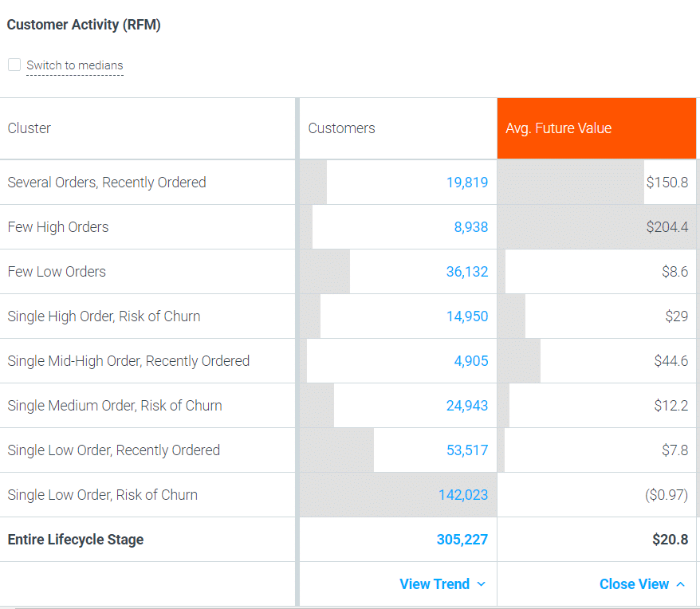Image resolution: width=700 pixels, height=609 pixels.
Task: Click the $204.4 future value bar
Action: (596, 227)
